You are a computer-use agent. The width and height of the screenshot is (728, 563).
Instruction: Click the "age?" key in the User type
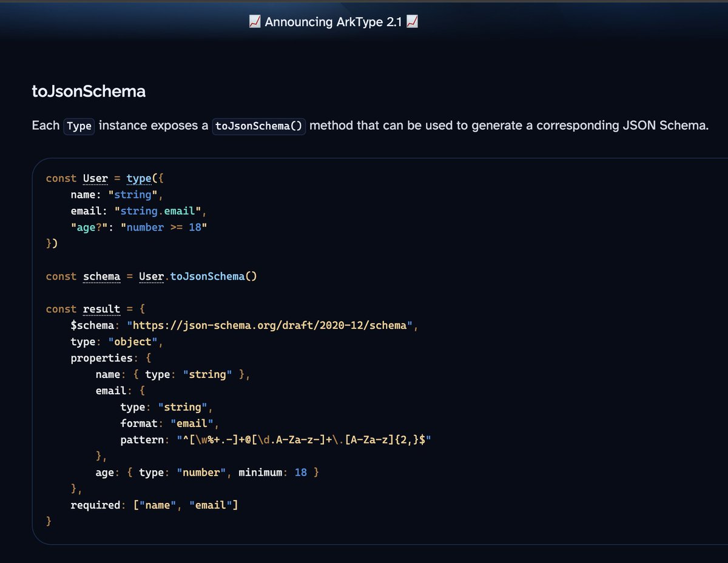(90, 228)
